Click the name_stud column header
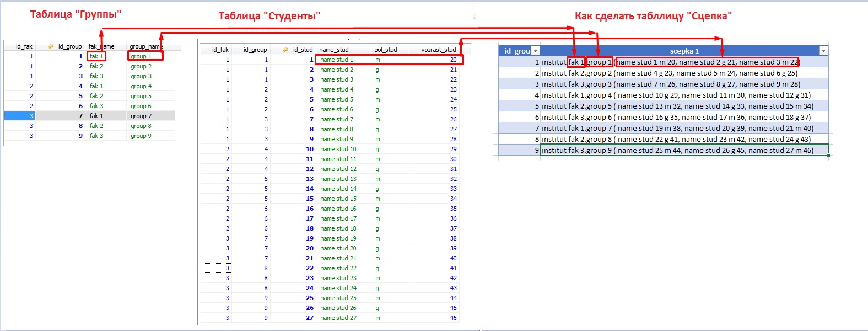This screenshot has width=868, height=331. [x=334, y=50]
